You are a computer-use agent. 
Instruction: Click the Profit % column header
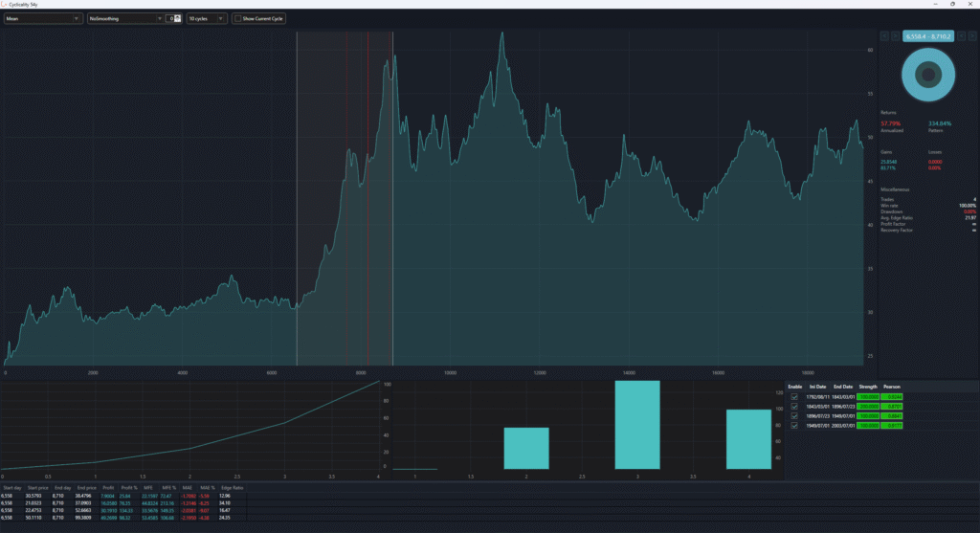pos(127,488)
